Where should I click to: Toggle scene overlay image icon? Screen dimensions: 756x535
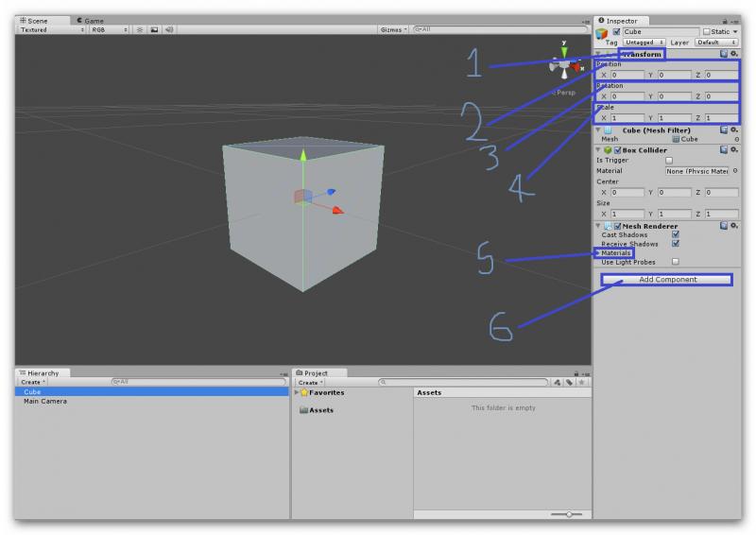(x=154, y=30)
